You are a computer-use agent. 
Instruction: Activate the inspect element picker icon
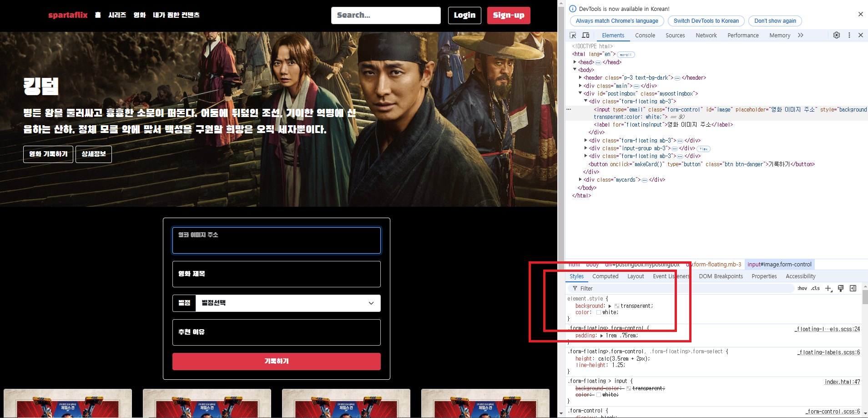pos(573,35)
